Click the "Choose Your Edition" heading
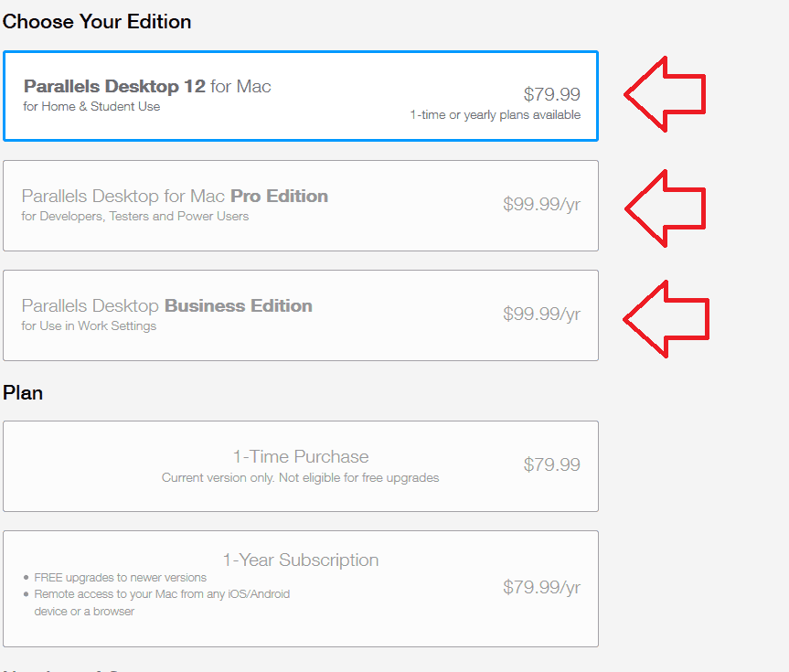789x672 pixels. [97, 22]
